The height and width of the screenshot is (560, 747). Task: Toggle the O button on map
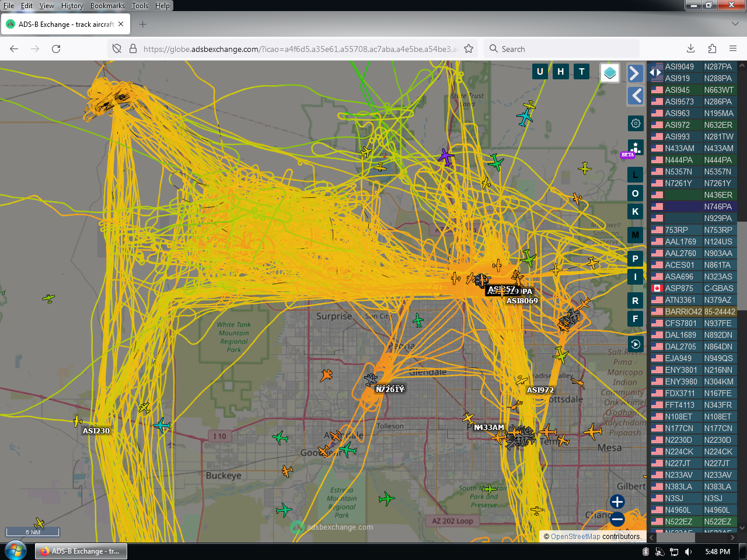click(x=636, y=193)
